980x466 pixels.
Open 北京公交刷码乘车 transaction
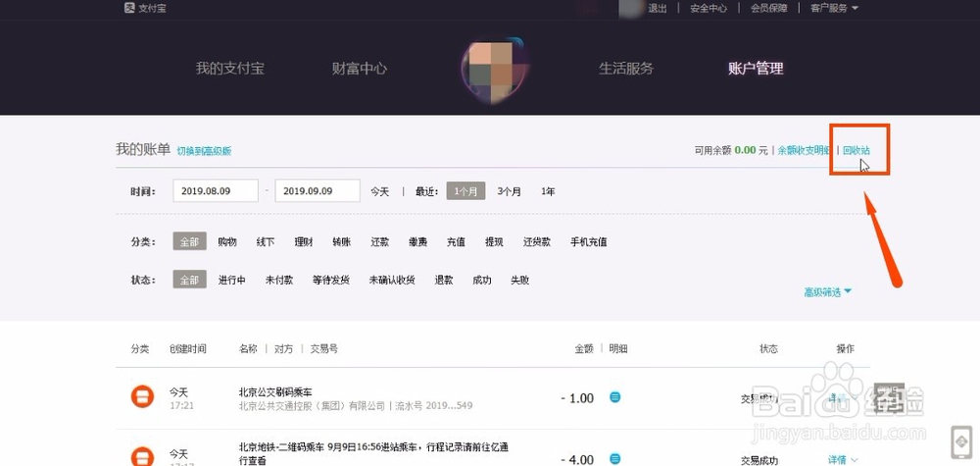click(275, 392)
